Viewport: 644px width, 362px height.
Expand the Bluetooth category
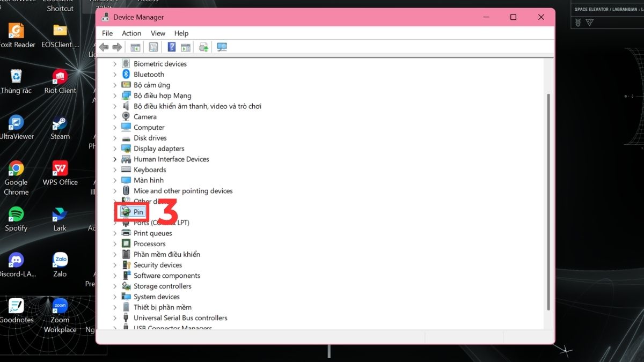115,74
